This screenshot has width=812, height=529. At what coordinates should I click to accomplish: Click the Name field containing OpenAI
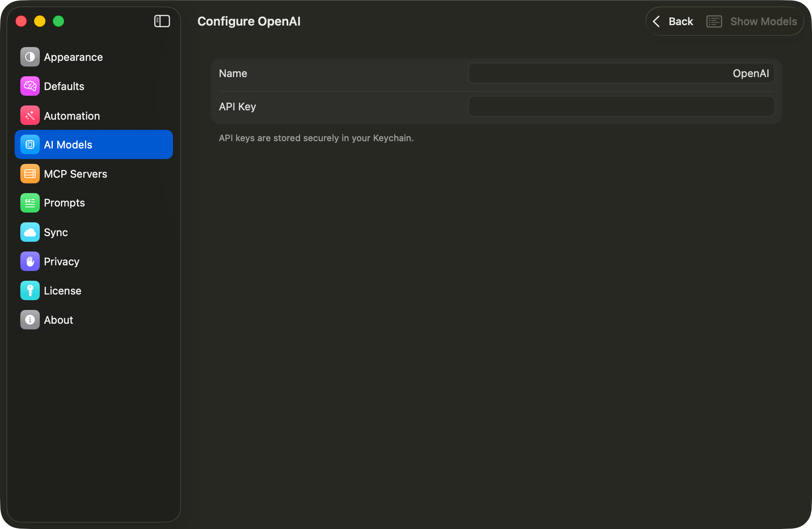(x=621, y=73)
